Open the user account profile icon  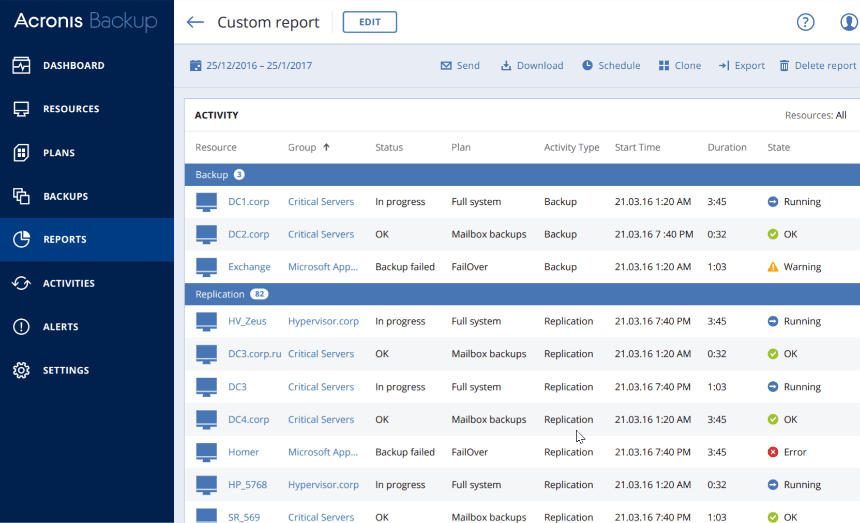pyautogui.click(x=848, y=22)
